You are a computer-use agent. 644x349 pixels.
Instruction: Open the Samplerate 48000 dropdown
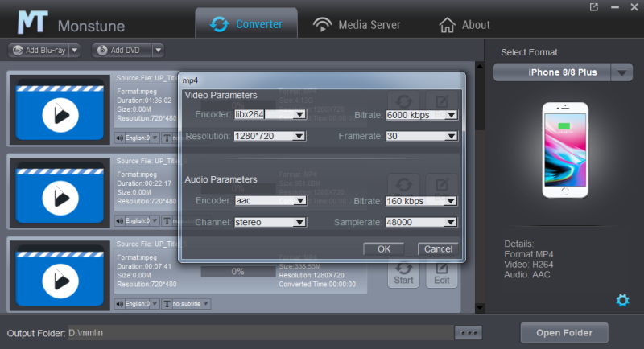[x=452, y=222]
